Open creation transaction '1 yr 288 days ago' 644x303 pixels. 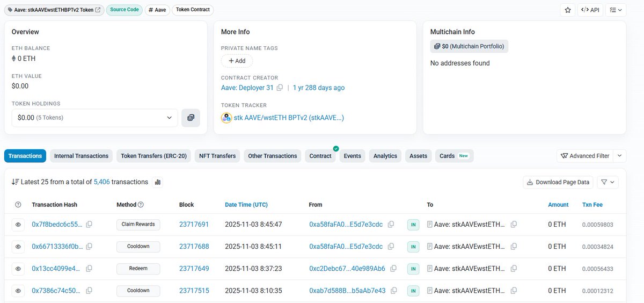319,88
